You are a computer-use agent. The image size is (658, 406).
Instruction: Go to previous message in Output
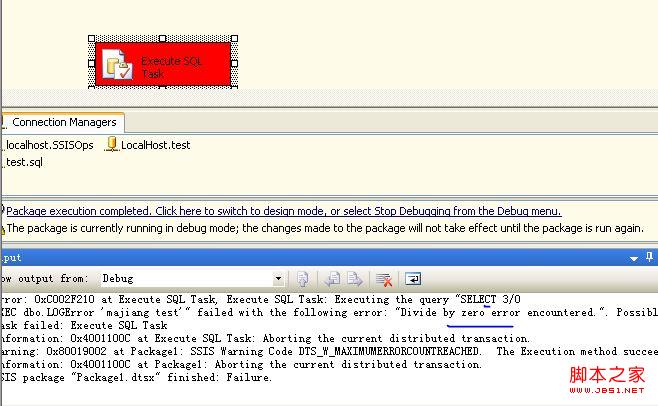click(x=331, y=279)
